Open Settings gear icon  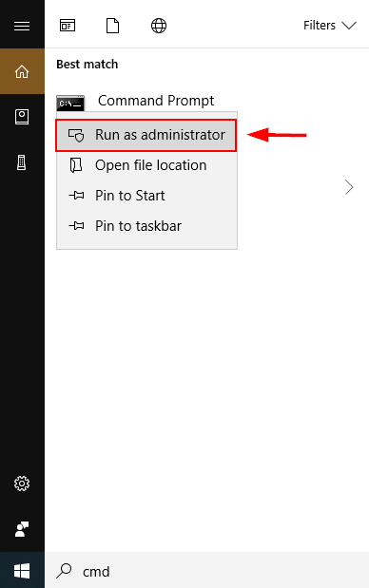[22, 484]
